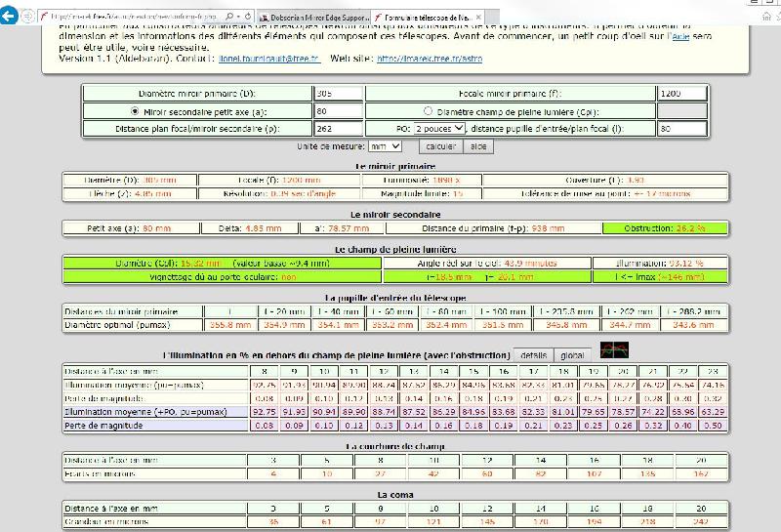The width and height of the screenshot is (781, 532).
Task: Click the 'Vignettage dû au porte oculaire' cell
Action: pyautogui.click(x=223, y=276)
